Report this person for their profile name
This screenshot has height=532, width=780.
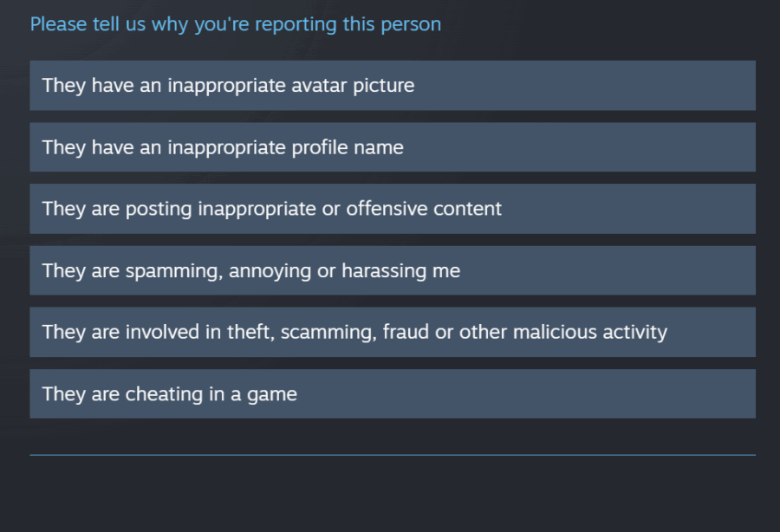coord(392,147)
